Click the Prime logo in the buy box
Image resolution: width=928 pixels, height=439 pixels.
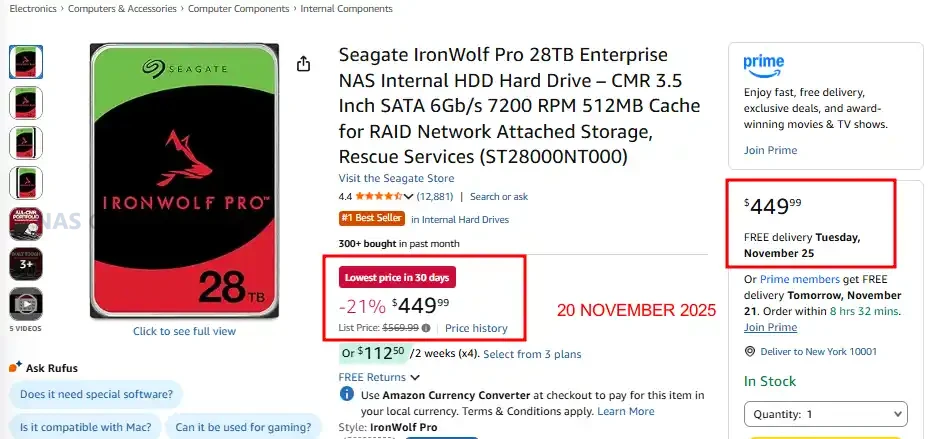tap(764, 65)
